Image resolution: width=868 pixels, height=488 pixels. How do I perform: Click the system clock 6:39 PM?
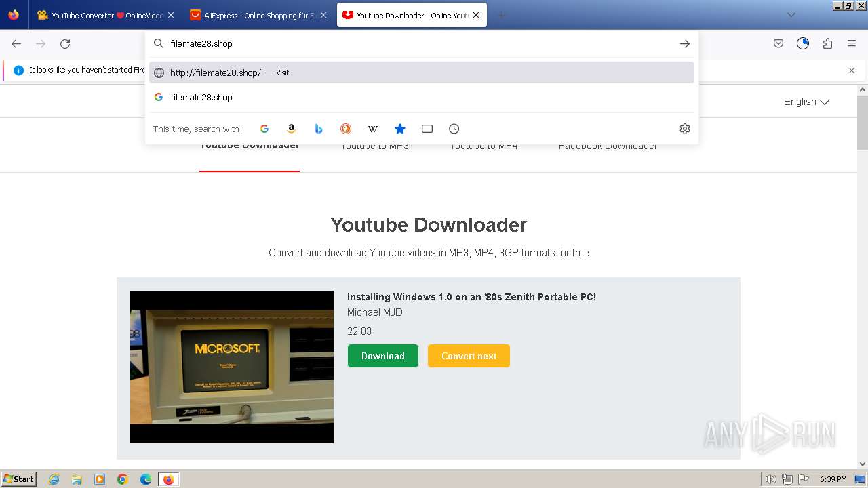(833, 479)
